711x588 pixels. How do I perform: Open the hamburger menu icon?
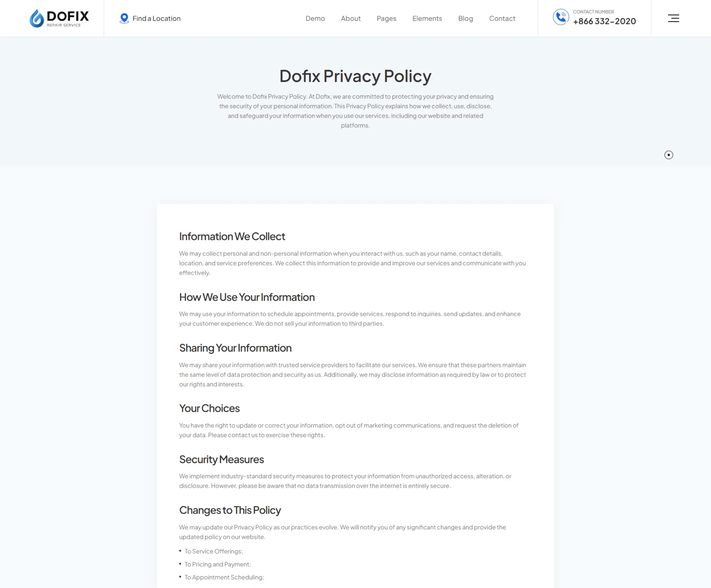(674, 18)
